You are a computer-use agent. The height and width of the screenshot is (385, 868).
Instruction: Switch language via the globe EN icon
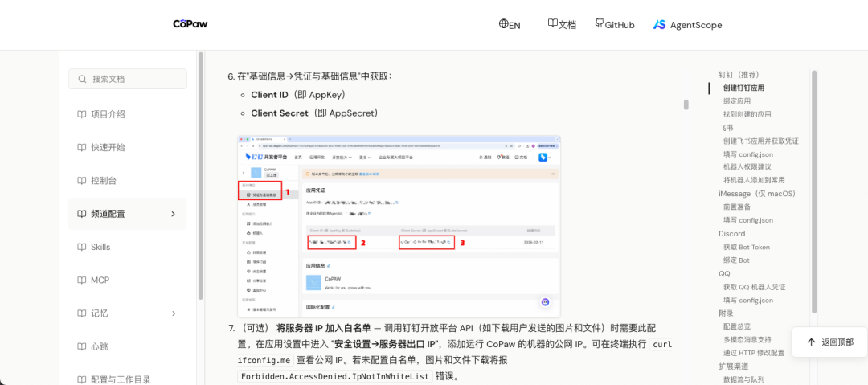[x=504, y=24]
